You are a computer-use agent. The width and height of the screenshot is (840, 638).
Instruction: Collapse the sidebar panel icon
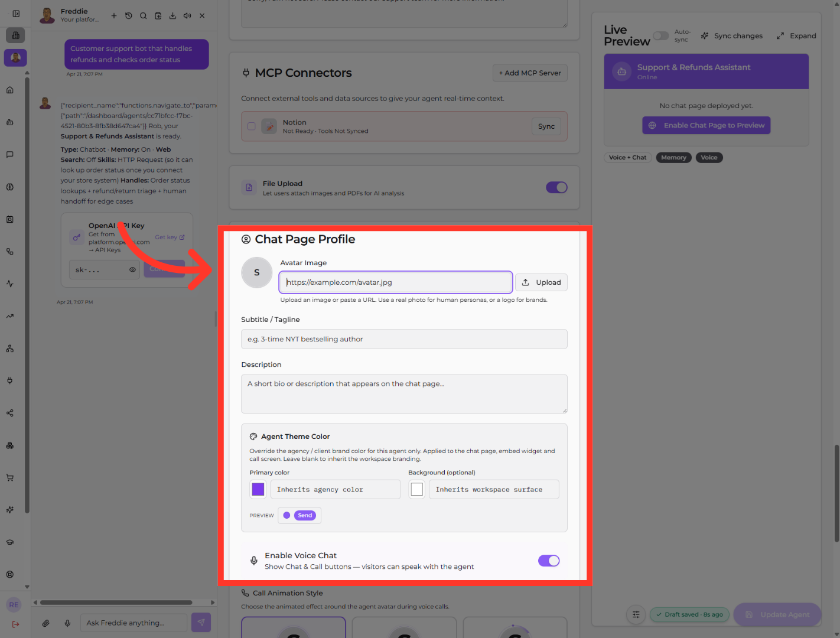point(16,14)
